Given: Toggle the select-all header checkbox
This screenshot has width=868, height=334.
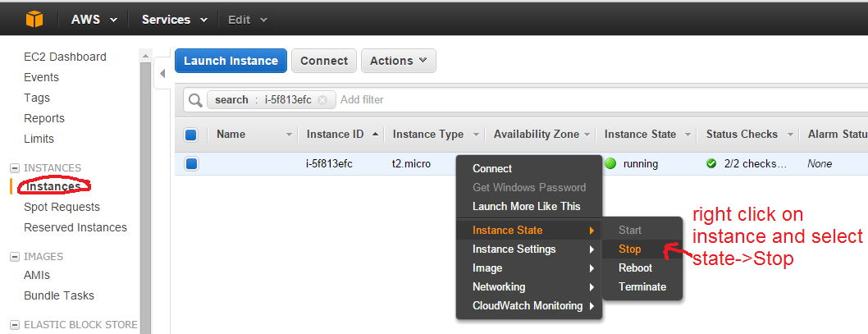Looking at the screenshot, I should click(x=191, y=135).
